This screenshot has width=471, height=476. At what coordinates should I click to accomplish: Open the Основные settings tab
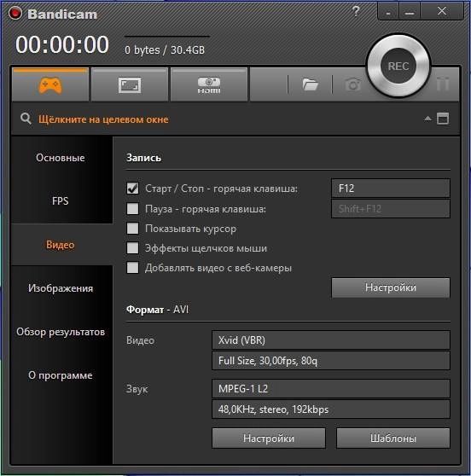[x=61, y=158]
